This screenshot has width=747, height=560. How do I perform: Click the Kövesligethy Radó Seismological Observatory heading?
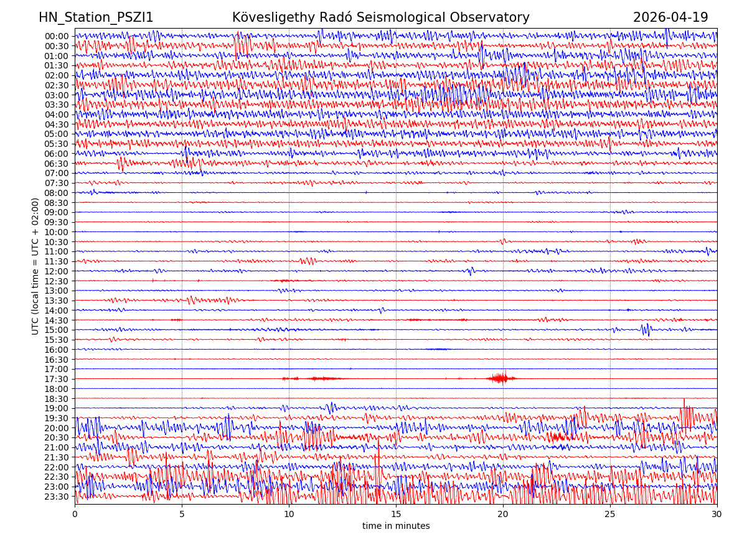[x=380, y=17]
